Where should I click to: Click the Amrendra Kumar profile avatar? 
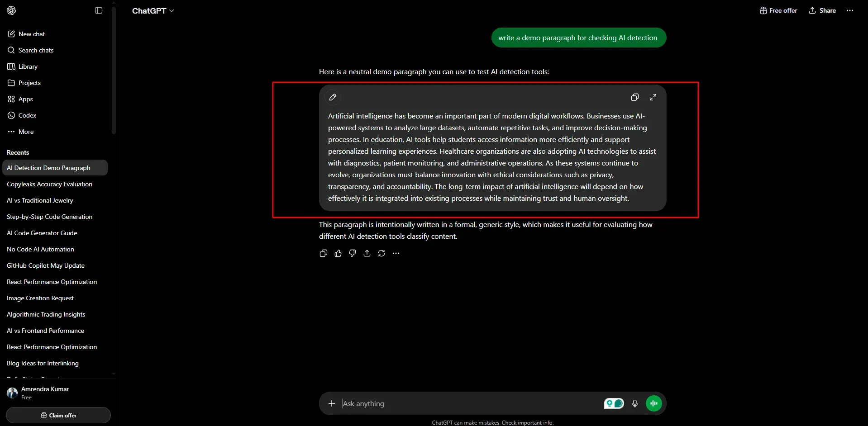12,393
